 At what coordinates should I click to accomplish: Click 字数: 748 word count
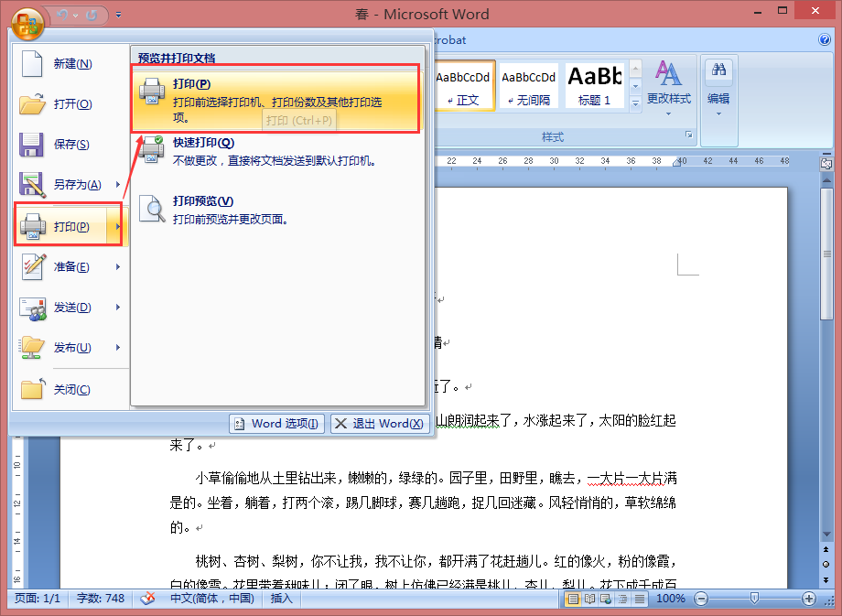click(x=101, y=599)
